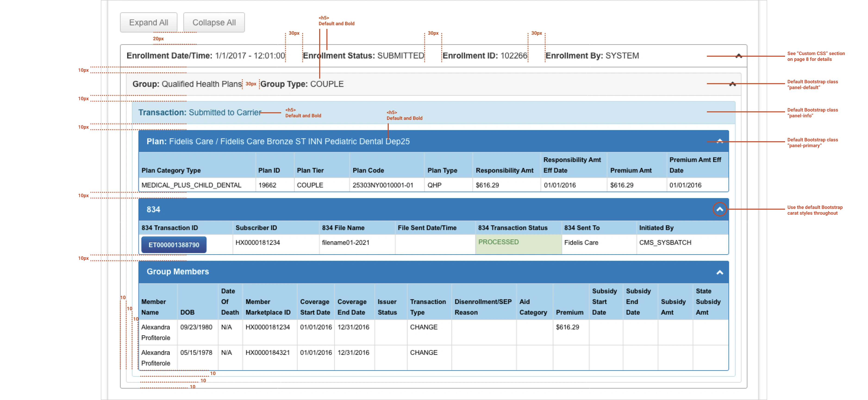This screenshot has height=400, width=868.
Task: Collapse the Enrollment Date/Time header section
Action: (739, 56)
